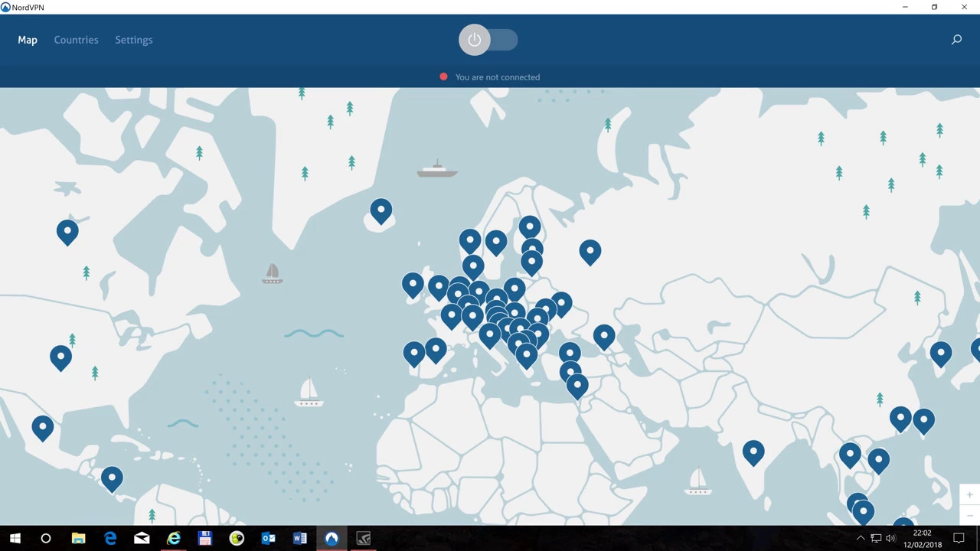Zoom in the map with plus button
This screenshot has height=551, width=980.
click(x=969, y=495)
